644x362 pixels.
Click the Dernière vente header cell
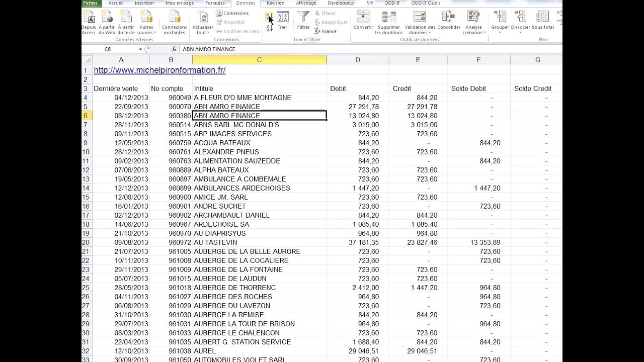coord(121,88)
